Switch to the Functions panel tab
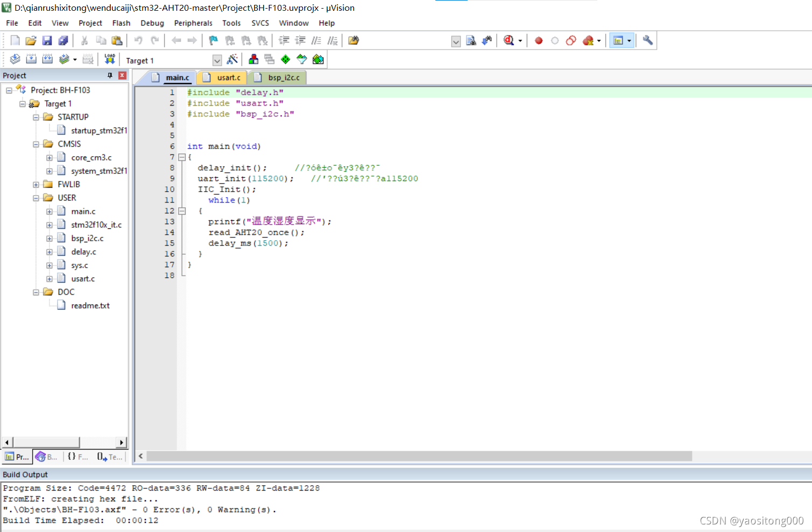This screenshot has width=812, height=532. point(78,457)
